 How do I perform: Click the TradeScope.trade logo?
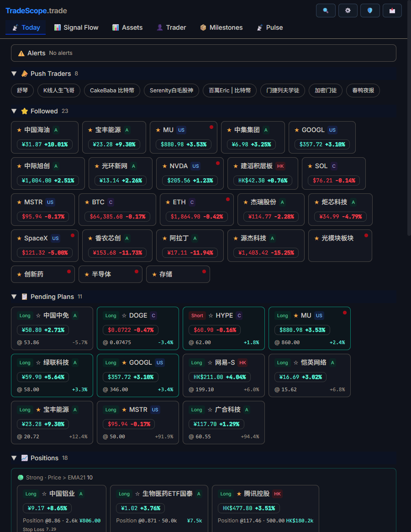tap(36, 11)
